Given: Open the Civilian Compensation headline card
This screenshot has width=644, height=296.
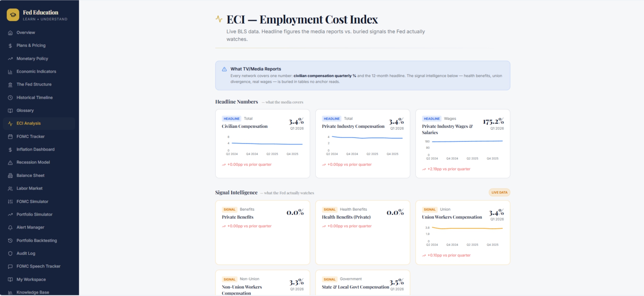Looking at the screenshot, I should click(x=262, y=144).
